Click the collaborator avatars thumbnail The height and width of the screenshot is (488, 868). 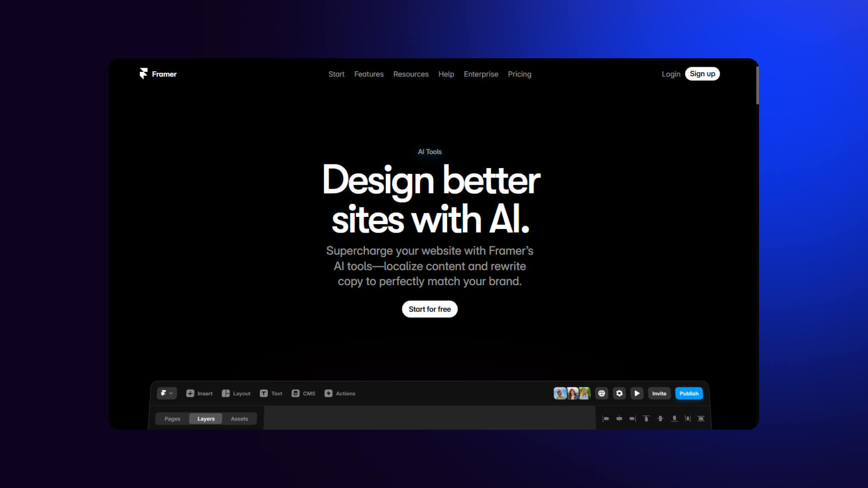[x=572, y=393]
